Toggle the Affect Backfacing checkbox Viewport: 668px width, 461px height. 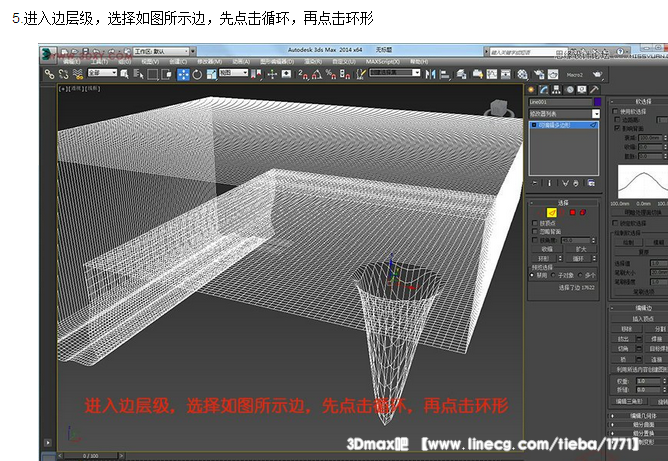pos(617,128)
